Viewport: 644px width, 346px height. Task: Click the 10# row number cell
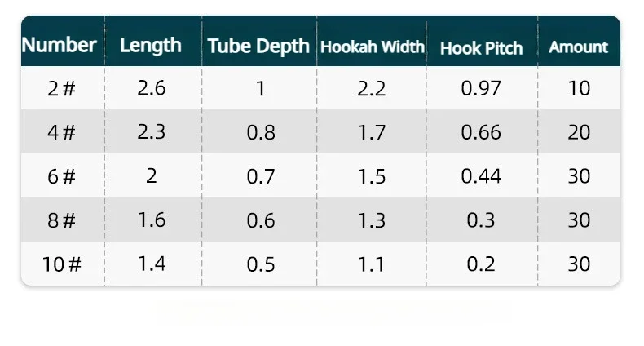62,264
